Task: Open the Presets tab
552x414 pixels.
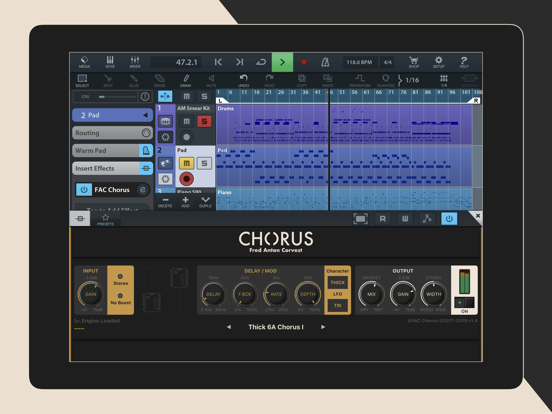Action: 105,219
